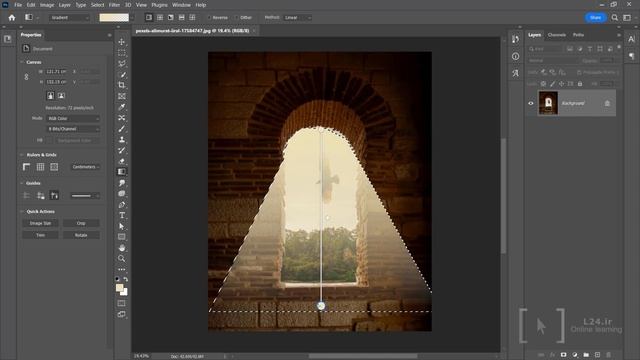Collapse the Quick Actions section
The height and width of the screenshot is (360, 640).
click(22, 211)
